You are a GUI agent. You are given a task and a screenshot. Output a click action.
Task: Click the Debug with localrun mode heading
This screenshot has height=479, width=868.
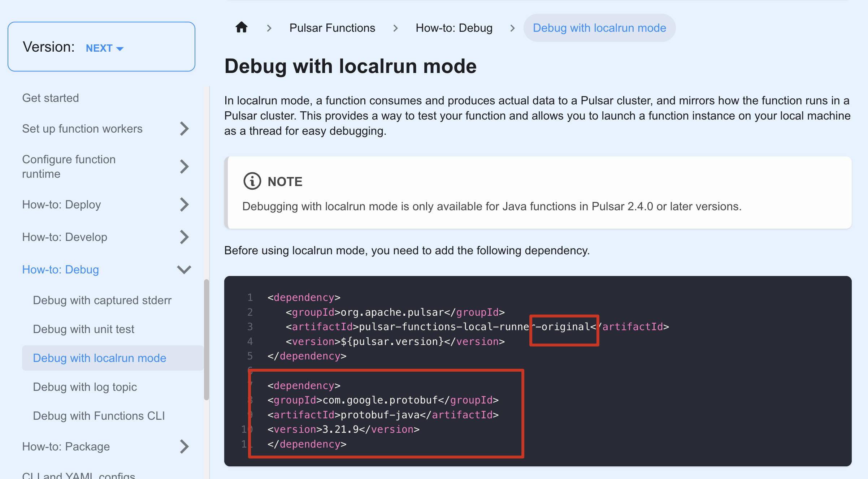(350, 66)
